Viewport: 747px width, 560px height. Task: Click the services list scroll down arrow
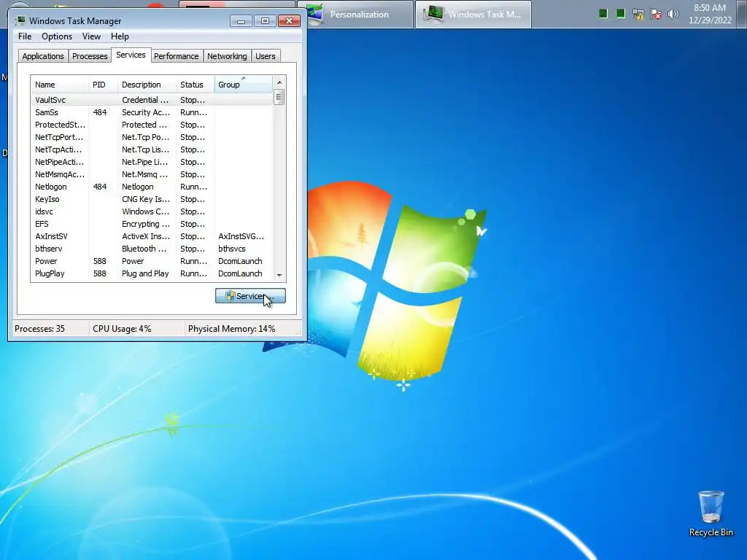(279, 275)
